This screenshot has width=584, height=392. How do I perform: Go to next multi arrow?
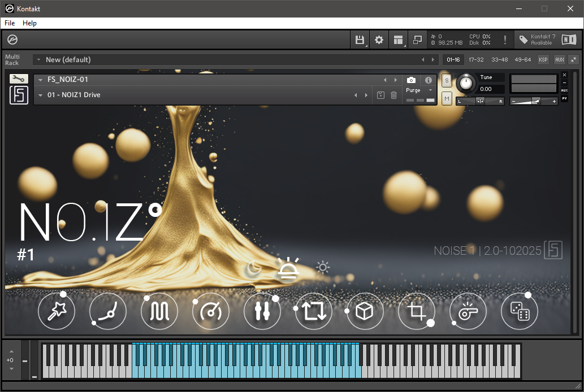point(433,59)
